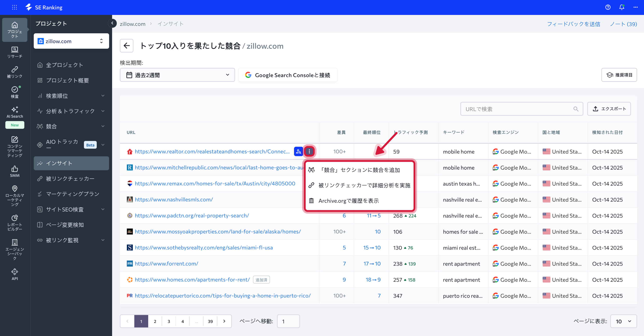This screenshot has width=644, height=336.
Task: Click the blue add competitor icon
Action: (x=298, y=151)
